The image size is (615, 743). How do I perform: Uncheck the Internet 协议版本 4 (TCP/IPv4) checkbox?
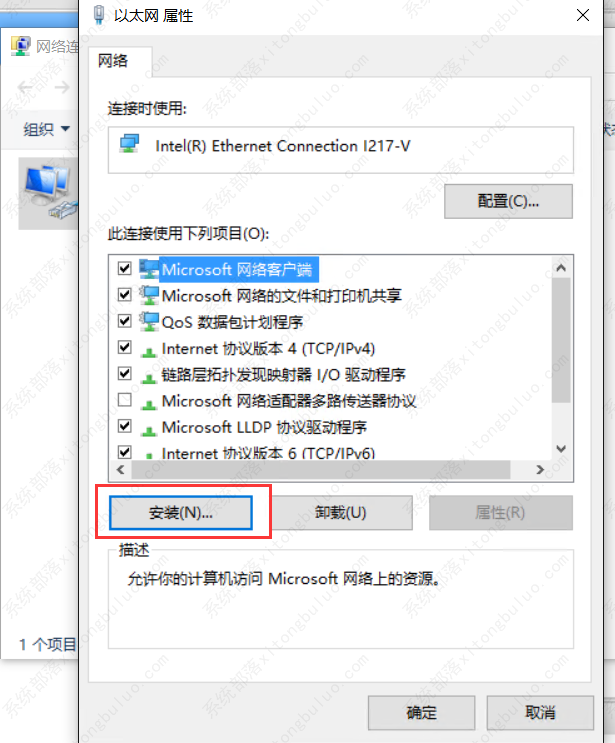pos(125,347)
